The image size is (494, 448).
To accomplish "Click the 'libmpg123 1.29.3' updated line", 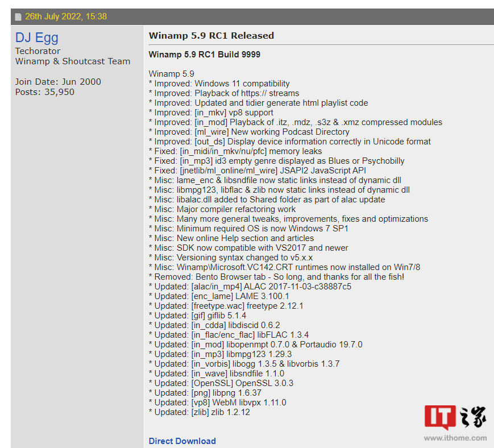I will coord(220,354).
